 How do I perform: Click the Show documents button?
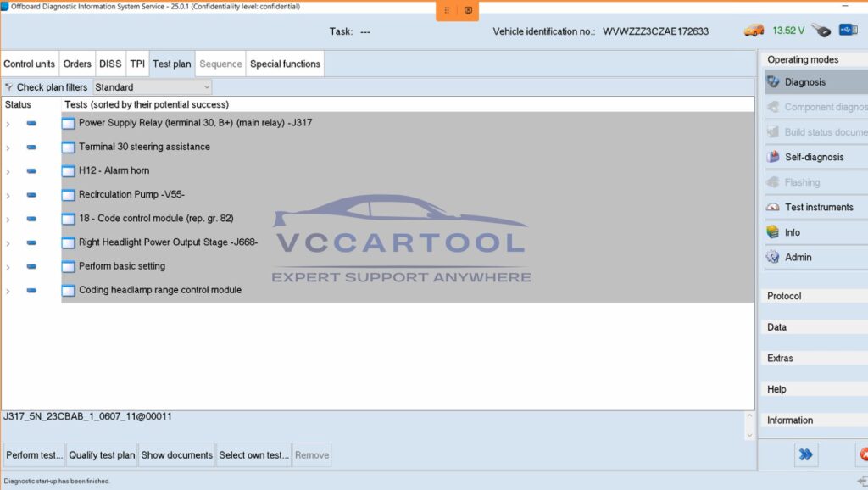176,454
